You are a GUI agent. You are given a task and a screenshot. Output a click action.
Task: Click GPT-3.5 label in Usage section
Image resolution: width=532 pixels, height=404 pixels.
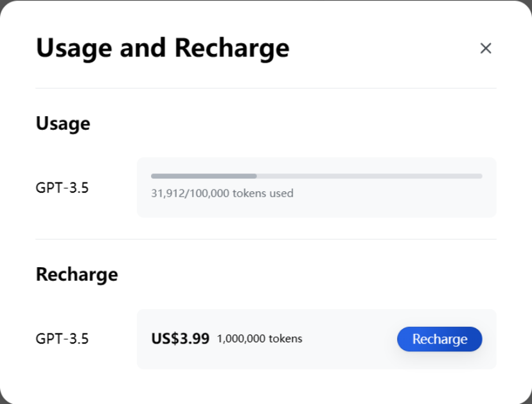click(x=62, y=188)
